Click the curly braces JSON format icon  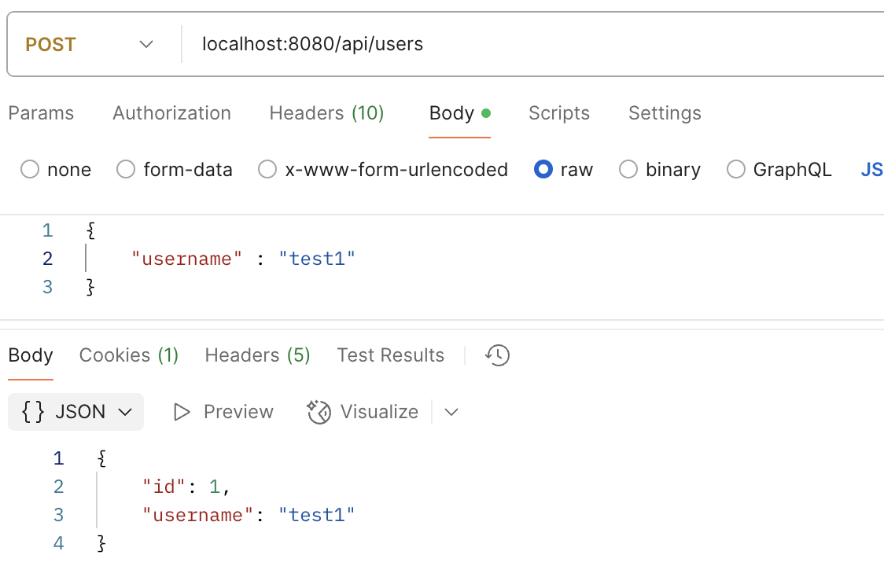33,412
